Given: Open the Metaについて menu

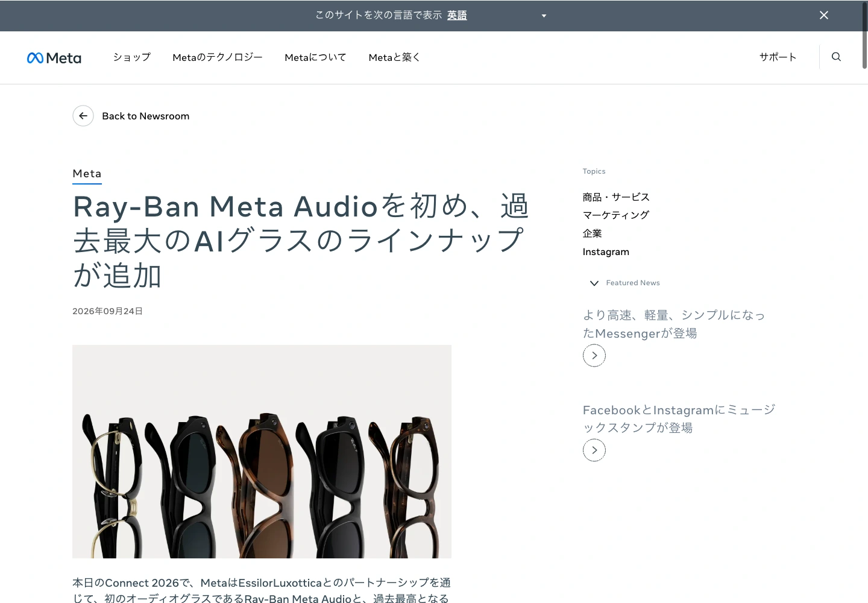Looking at the screenshot, I should [x=316, y=57].
